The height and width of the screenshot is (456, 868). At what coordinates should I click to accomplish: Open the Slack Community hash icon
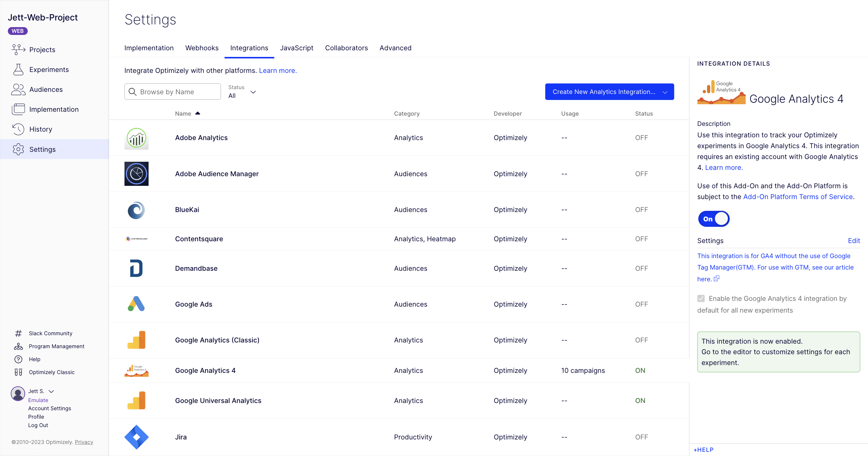pos(18,333)
